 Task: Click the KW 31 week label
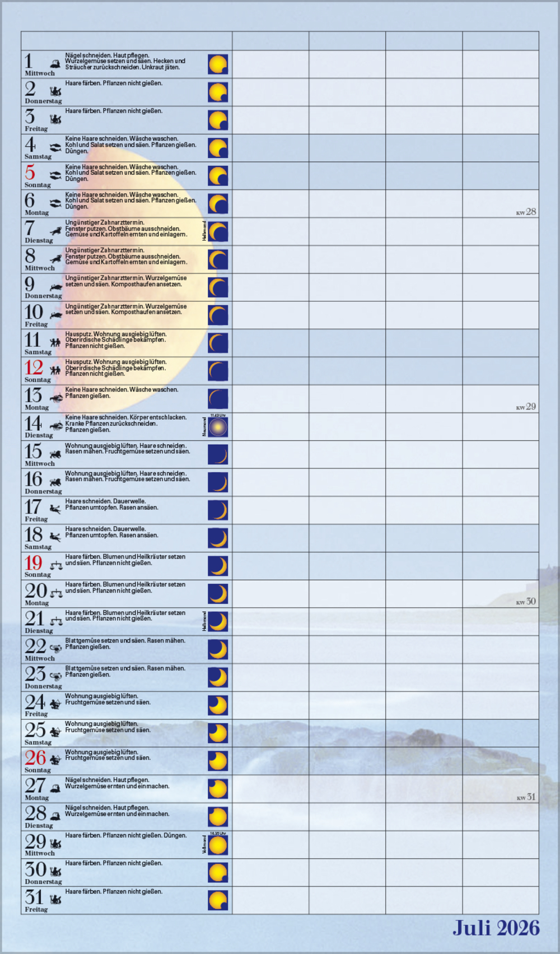[526, 797]
